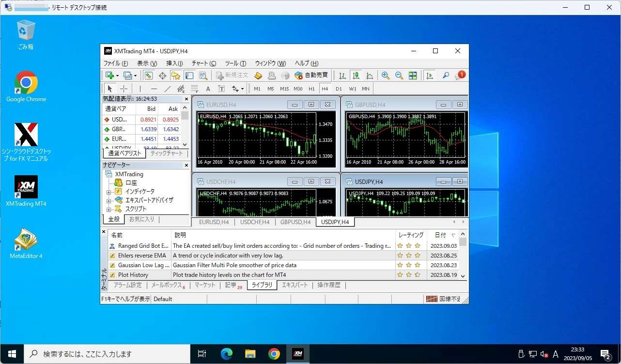The width and height of the screenshot is (621, 364).
Task: Select the line chart icon
Action: point(370,76)
